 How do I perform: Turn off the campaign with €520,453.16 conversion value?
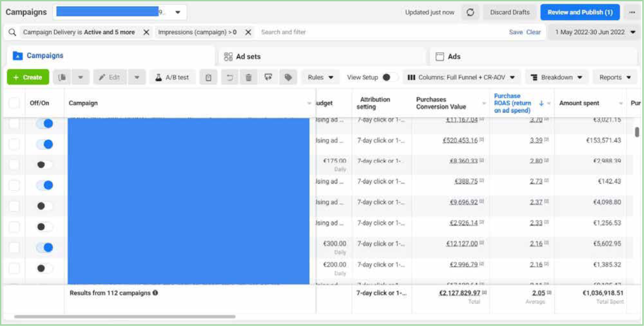pos(45,144)
